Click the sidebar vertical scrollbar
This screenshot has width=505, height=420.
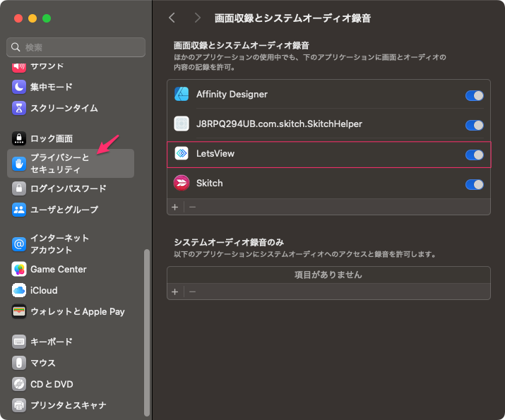click(x=147, y=332)
